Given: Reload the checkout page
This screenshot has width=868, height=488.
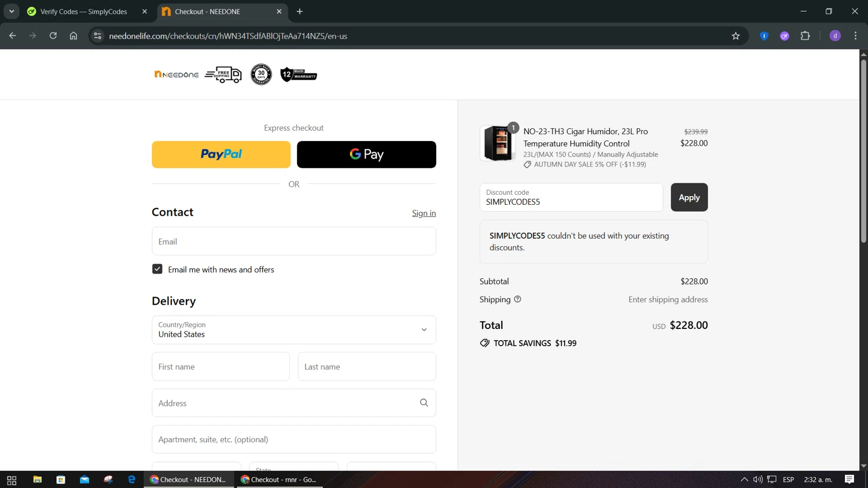Looking at the screenshot, I should coord(53,36).
